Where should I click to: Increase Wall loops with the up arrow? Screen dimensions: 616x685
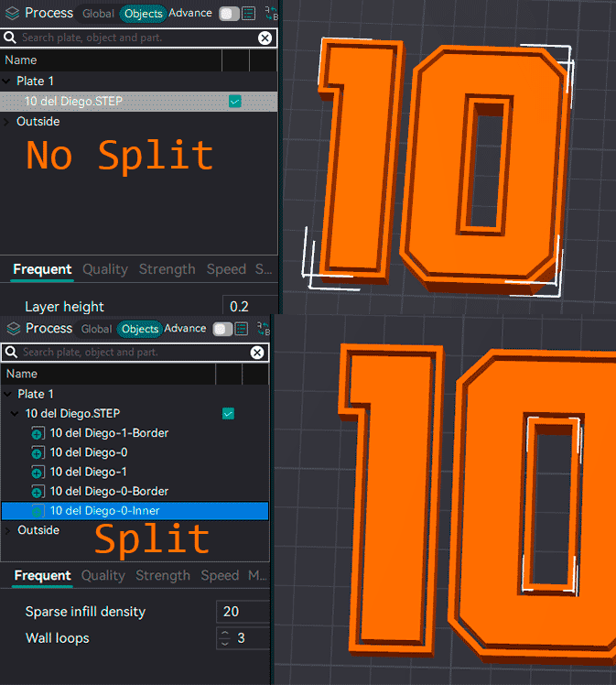tap(224, 633)
